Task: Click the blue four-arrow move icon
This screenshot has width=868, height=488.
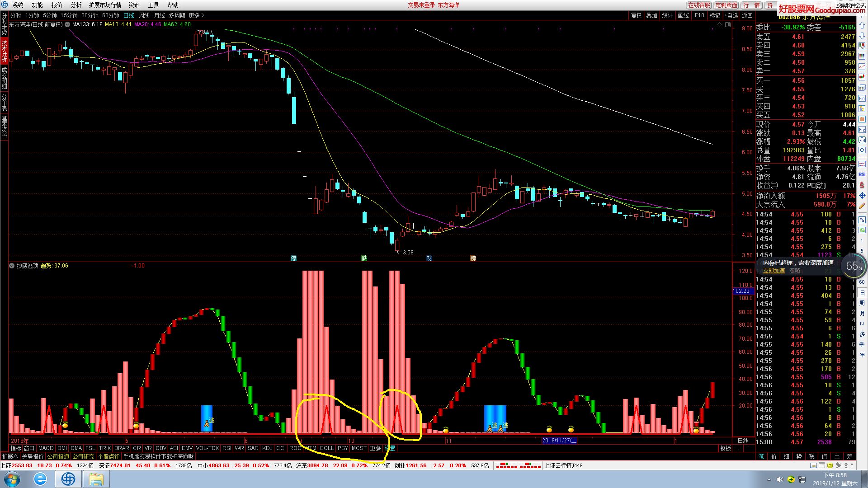Action: point(862,195)
